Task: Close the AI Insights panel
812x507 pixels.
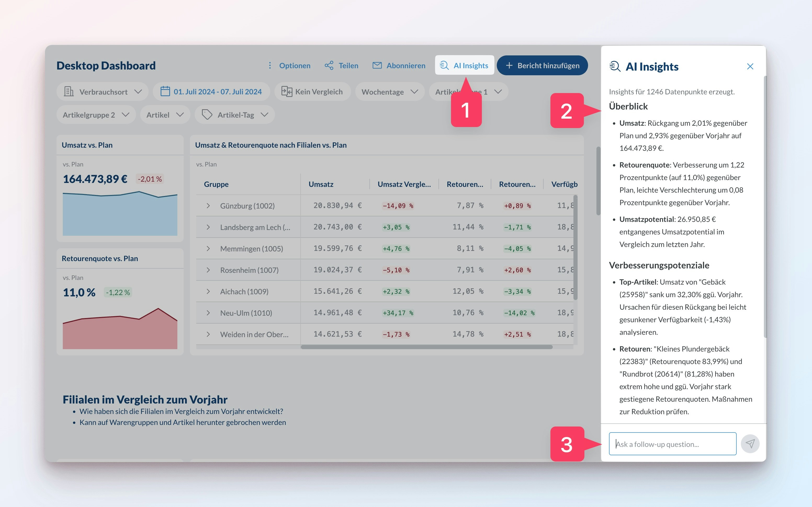Action: click(x=750, y=66)
